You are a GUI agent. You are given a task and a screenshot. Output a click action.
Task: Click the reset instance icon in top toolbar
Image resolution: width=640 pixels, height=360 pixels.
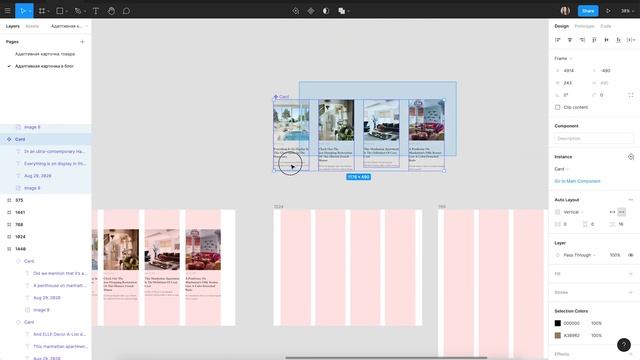coord(296,11)
